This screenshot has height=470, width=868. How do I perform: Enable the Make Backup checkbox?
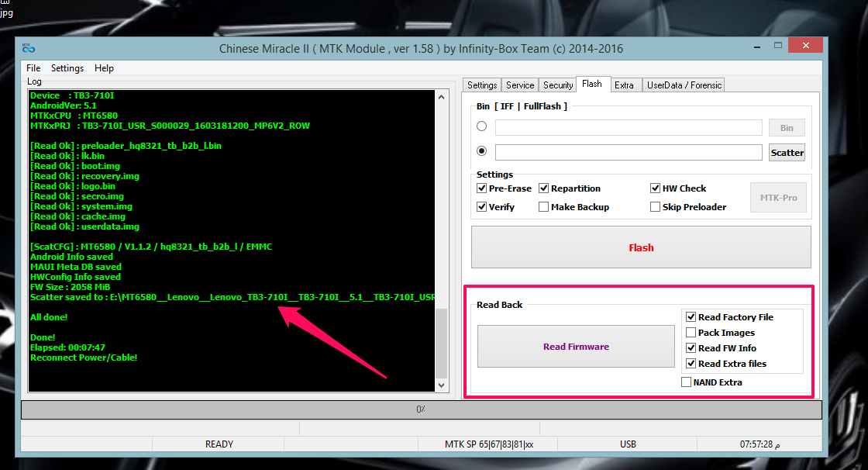point(543,207)
